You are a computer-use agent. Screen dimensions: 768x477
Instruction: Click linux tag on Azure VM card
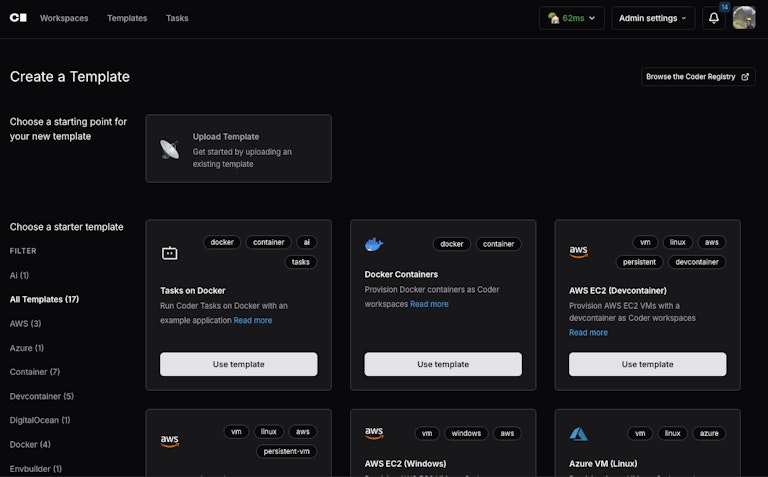click(x=672, y=433)
